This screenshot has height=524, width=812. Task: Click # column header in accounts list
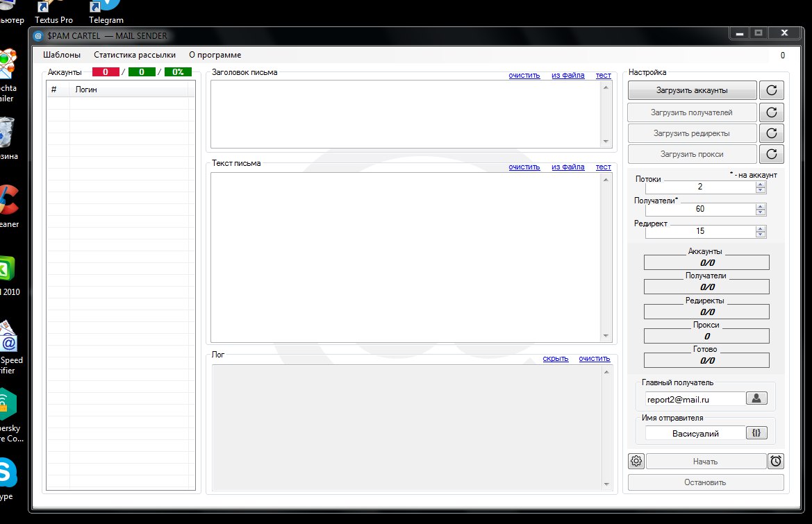click(x=58, y=90)
